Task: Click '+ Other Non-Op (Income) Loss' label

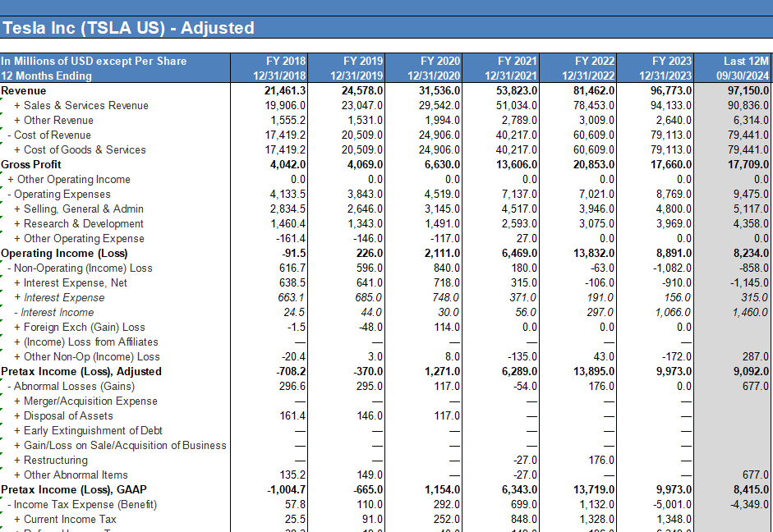Action: pos(87,356)
